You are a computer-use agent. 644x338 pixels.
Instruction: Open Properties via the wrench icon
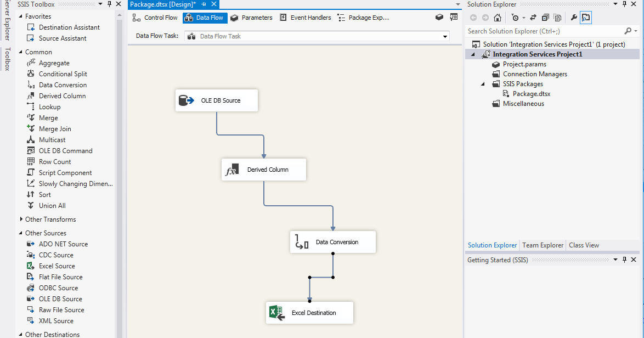tap(573, 18)
